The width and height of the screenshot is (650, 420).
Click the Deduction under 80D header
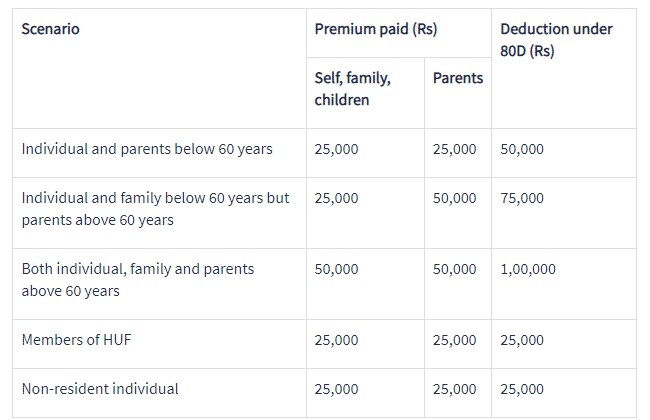point(556,40)
